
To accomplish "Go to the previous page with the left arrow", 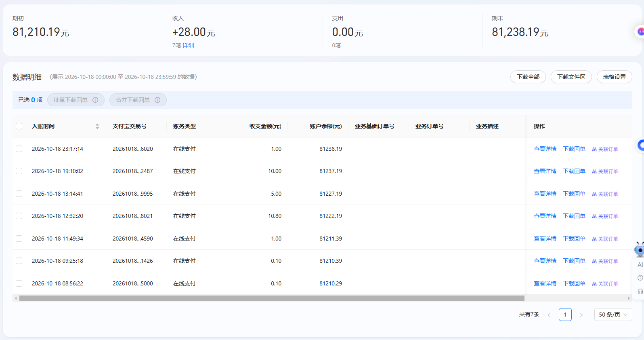I will point(549,315).
